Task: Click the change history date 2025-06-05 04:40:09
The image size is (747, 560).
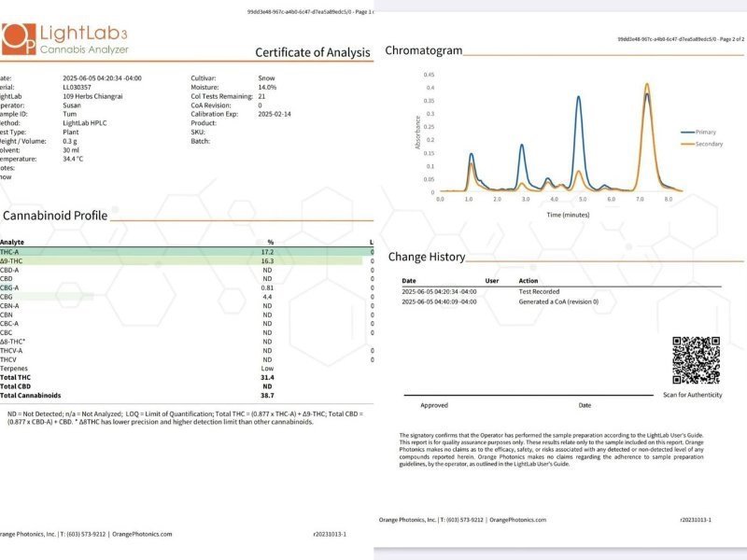Action: (439, 301)
